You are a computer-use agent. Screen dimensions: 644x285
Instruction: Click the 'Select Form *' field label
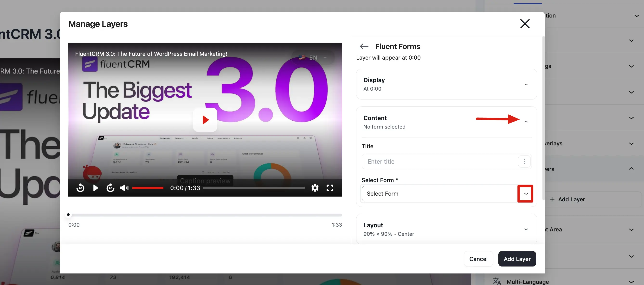click(380, 180)
